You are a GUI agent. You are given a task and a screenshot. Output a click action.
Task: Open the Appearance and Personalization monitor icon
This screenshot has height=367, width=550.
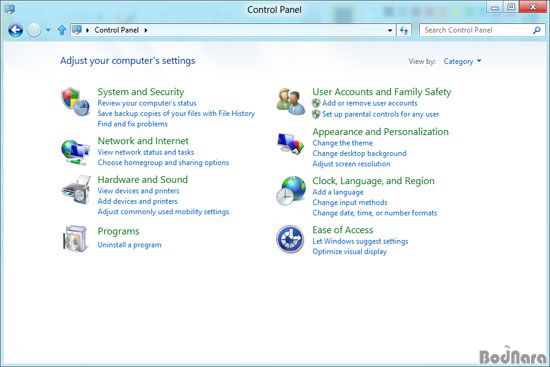291,144
